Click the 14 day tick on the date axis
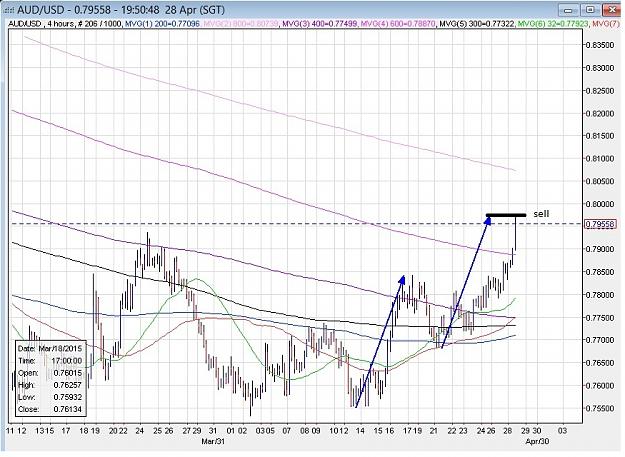Screen dimensions: 625x457 click(360, 431)
